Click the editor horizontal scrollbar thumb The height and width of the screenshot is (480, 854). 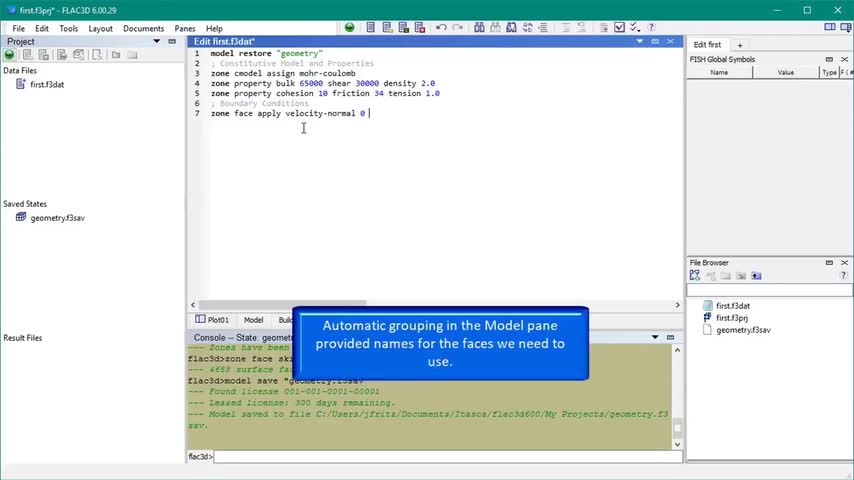(x=282, y=305)
